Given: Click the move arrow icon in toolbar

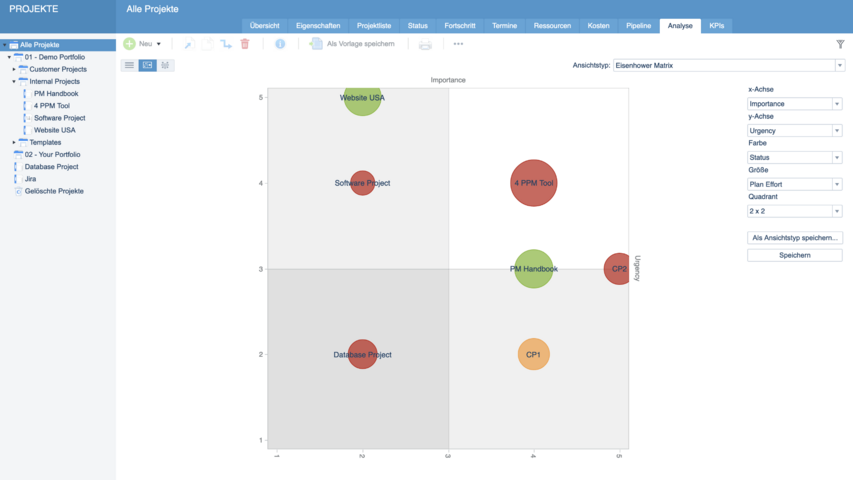Looking at the screenshot, I should (x=226, y=44).
